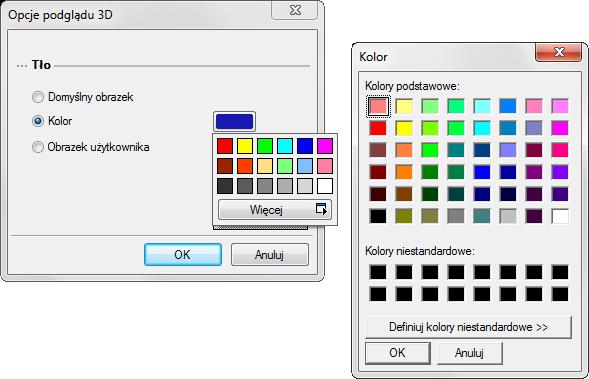Choose pale peach-yellow in the popup palette
This screenshot has height=379, width=589.
[265, 166]
